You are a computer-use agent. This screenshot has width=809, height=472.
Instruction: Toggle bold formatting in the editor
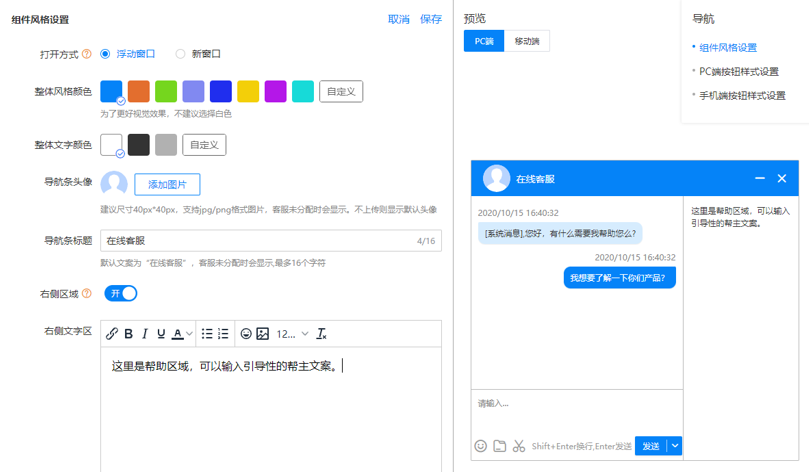[x=128, y=334]
